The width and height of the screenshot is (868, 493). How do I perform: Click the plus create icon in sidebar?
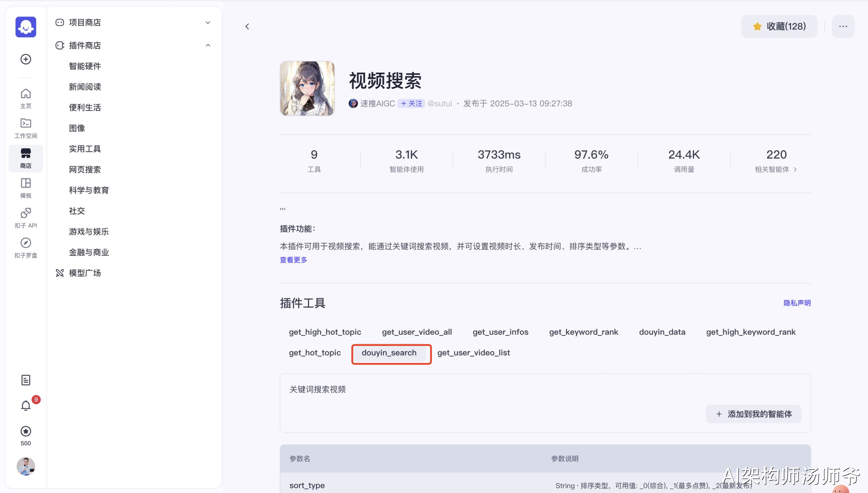pos(25,59)
